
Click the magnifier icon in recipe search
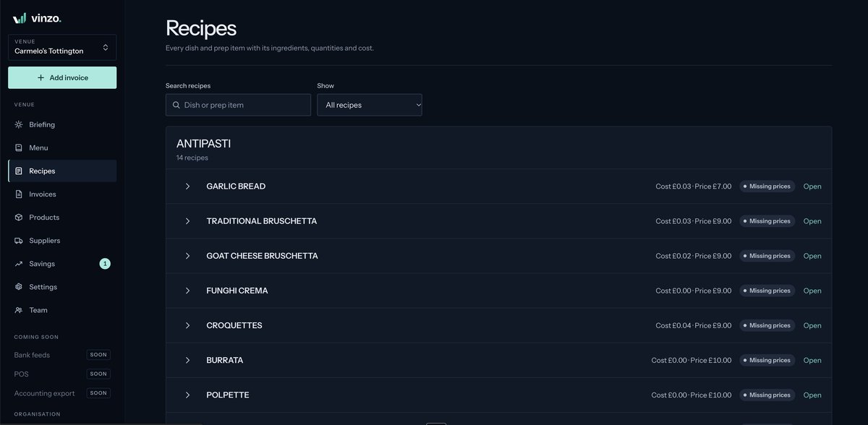point(176,106)
